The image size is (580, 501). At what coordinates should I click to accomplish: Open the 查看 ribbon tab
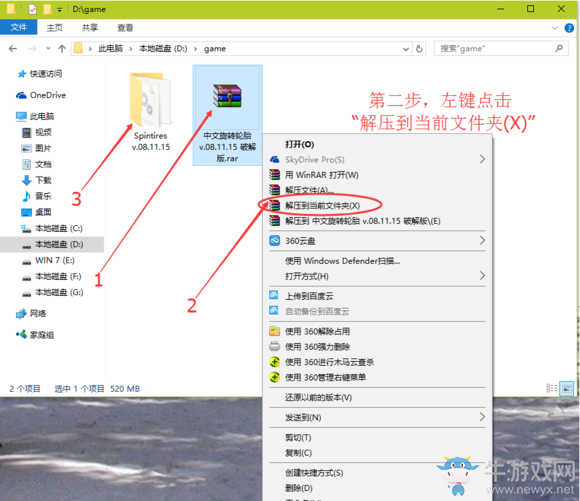pyautogui.click(x=125, y=28)
